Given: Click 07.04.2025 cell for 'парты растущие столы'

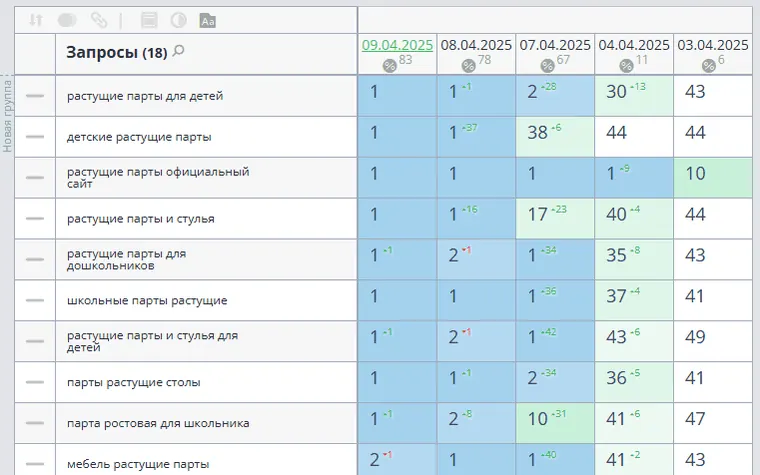Looking at the screenshot, I should (555, 382).
